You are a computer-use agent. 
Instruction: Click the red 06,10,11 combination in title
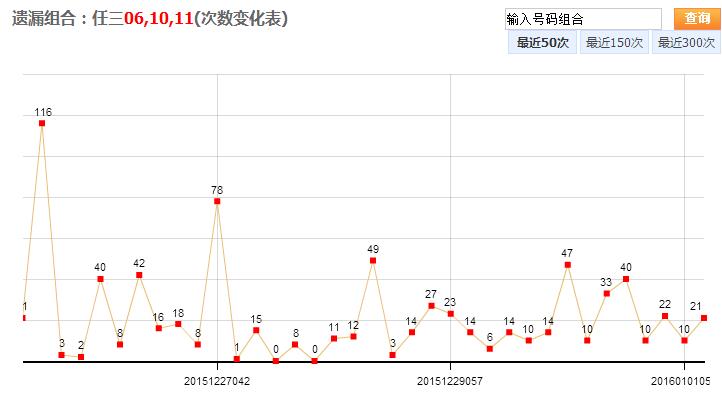pos(159,19)
